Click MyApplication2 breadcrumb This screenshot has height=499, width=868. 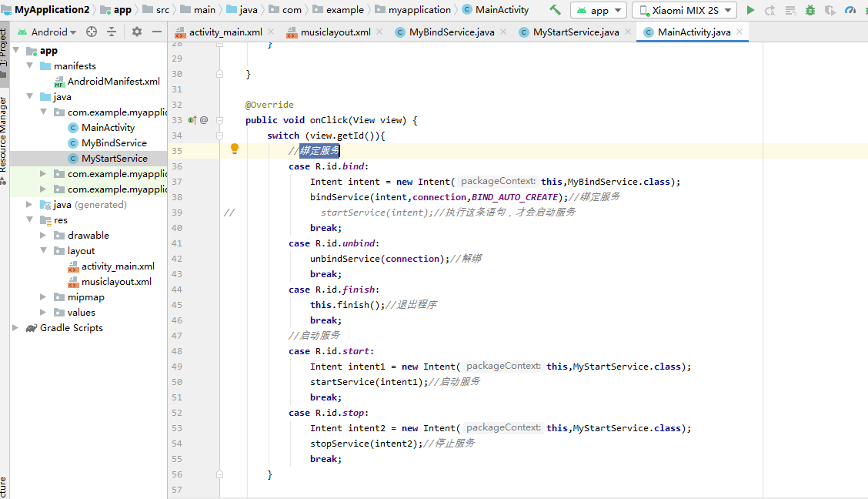click(x=52, y=9)
